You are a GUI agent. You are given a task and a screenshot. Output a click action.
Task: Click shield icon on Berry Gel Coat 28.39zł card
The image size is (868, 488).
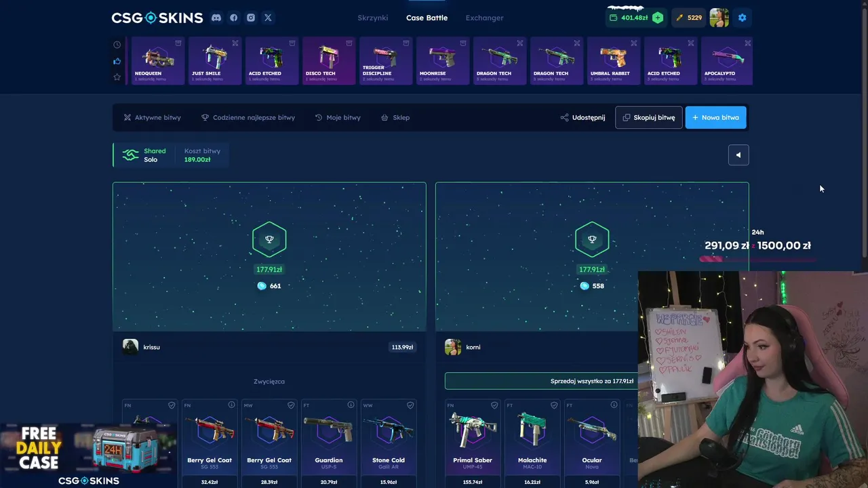click(x=291, y=405)
